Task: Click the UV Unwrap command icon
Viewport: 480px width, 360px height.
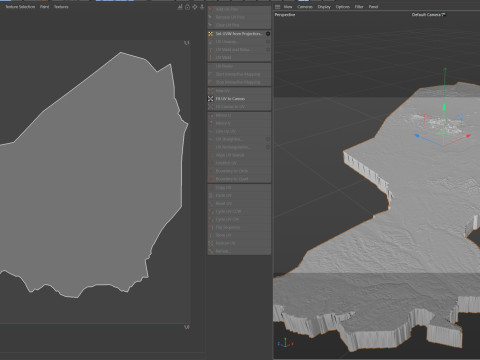Action: 210,42
